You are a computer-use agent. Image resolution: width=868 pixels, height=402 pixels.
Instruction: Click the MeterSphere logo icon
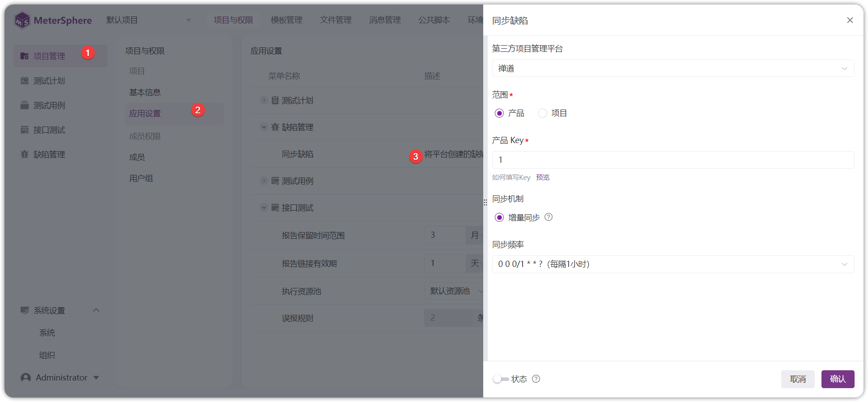coord(22,20)
